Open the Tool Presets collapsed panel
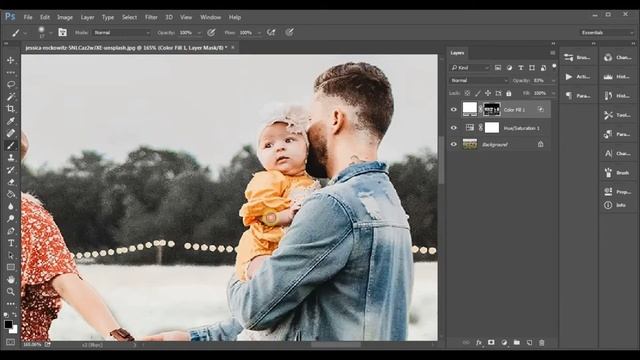The width and height of the screenshot is (640, 360). tap(618, 115)
